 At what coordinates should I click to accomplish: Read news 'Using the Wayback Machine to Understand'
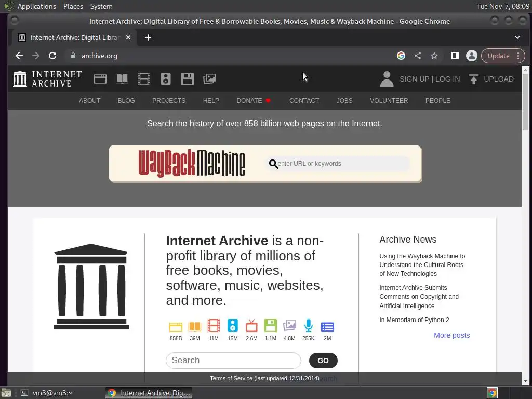422,265
